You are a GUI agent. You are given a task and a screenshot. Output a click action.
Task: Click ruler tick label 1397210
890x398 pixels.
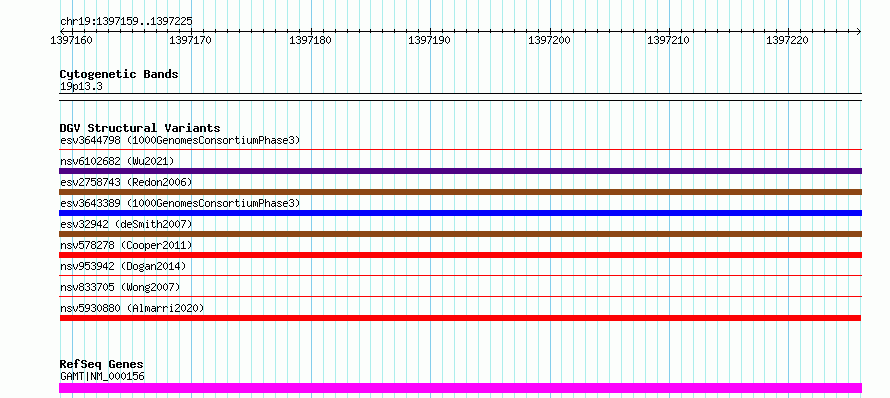pyautogui.click(x=669, y=40)
